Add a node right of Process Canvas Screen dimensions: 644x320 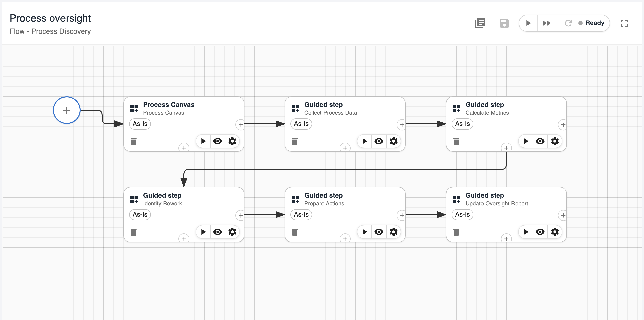point(241,125)
